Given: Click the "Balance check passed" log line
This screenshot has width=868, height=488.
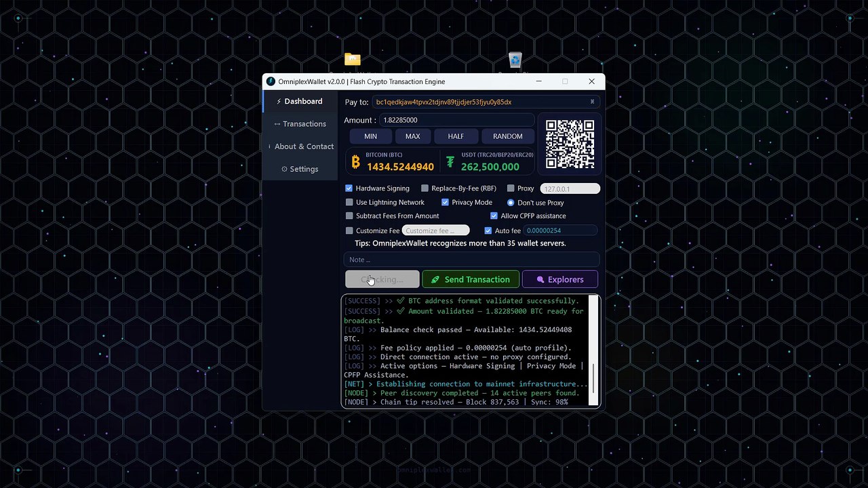Looking at the screenshot, I should pyautogui.click(x=458, y=334).
